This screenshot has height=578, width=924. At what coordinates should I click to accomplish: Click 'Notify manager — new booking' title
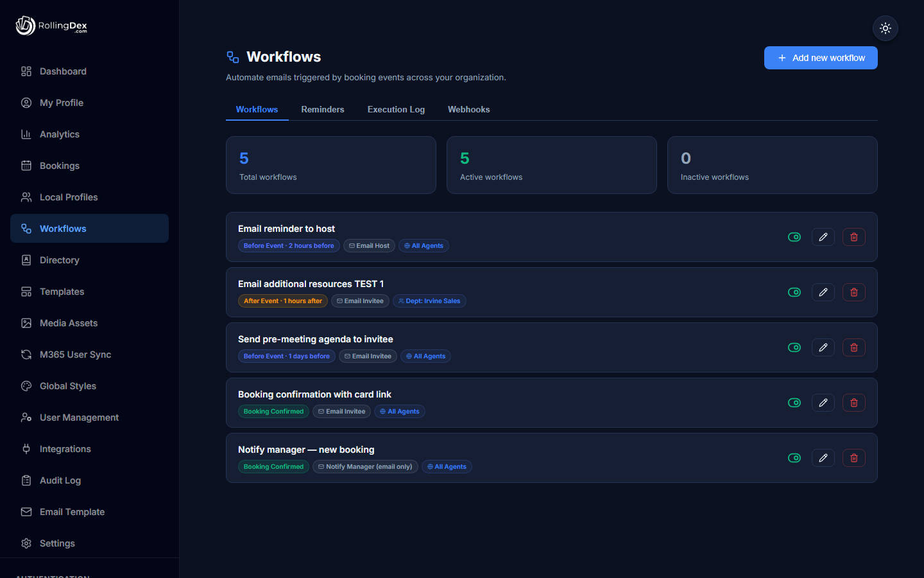pyautogui.click(x=306, y=450)
